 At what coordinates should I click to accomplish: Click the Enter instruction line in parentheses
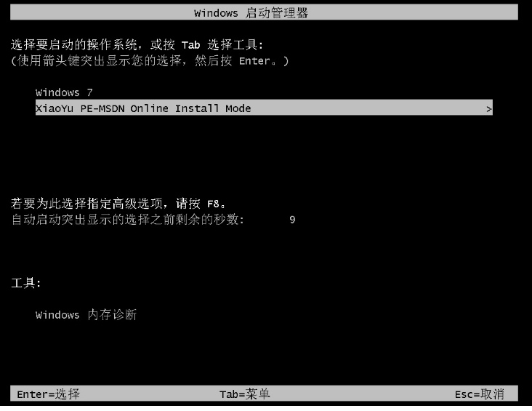150,61
